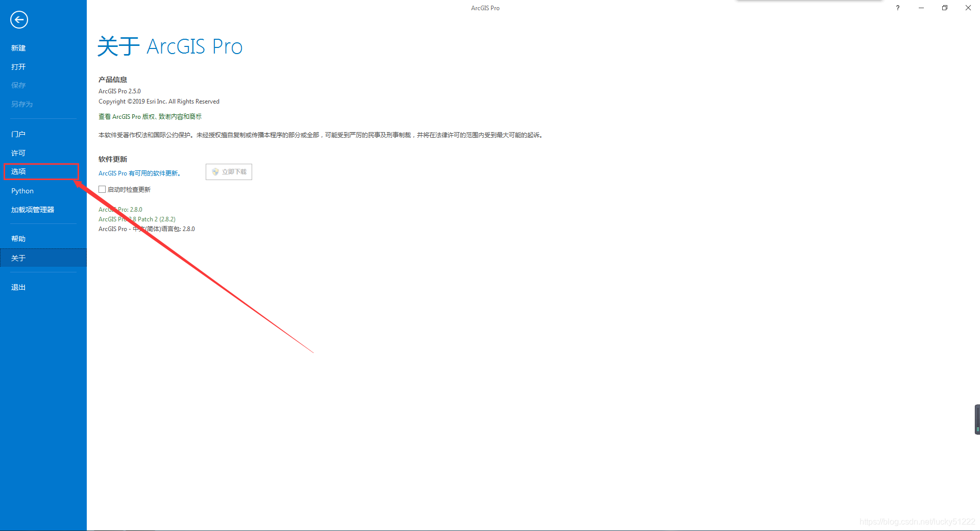Open the 门户 page
This screenshot has width=980, height=531.
tap(18, 134)
